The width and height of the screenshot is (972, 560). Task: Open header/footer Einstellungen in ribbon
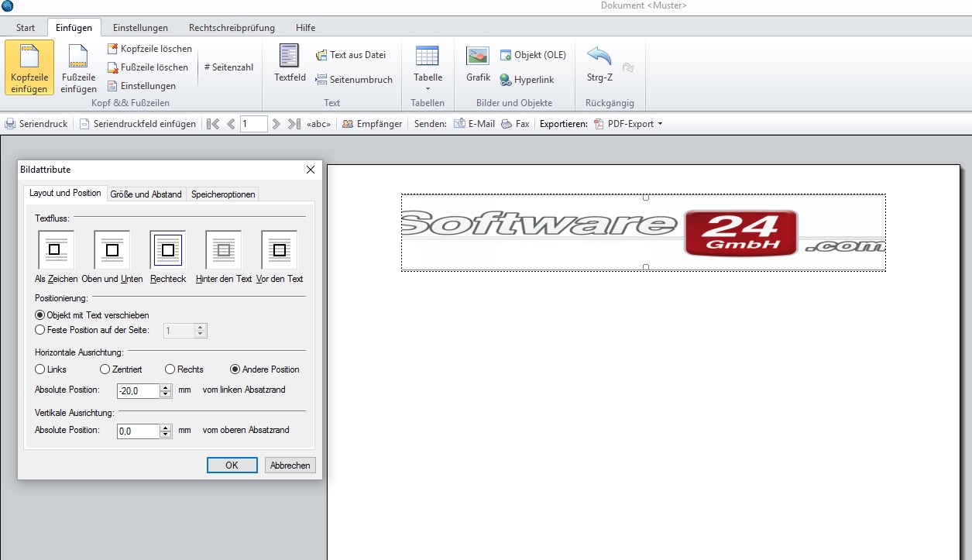pos(142,86)
